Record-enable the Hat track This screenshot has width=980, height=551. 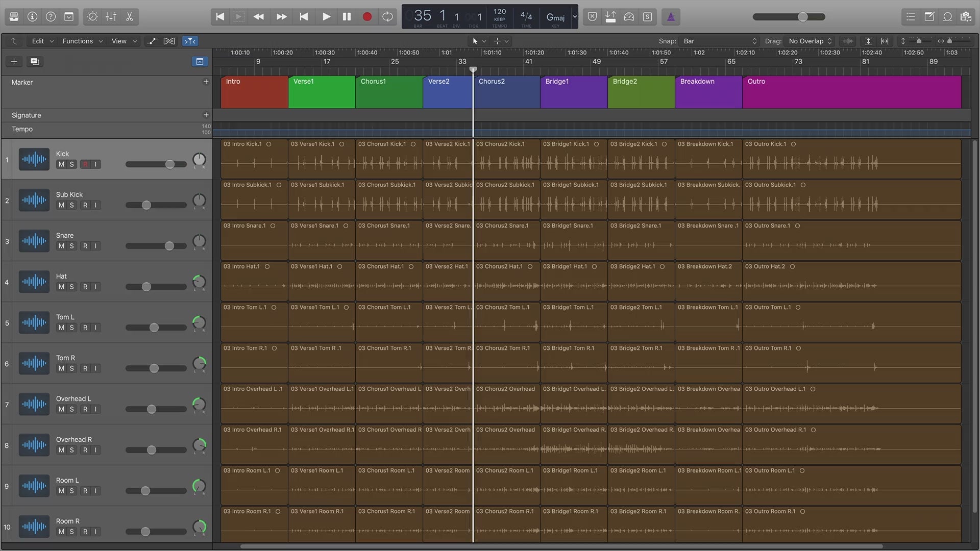tap(85, 287)
